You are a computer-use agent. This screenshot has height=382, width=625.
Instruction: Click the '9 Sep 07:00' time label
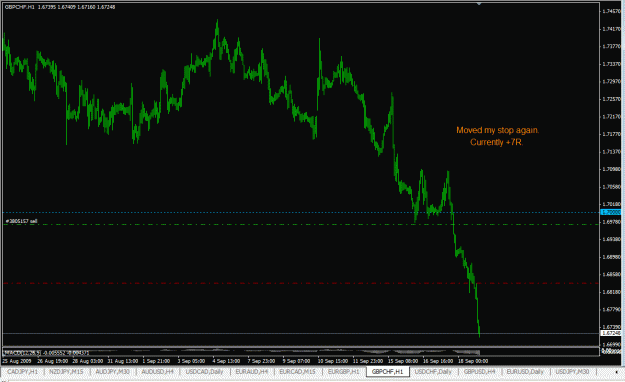tap(296, 361)
